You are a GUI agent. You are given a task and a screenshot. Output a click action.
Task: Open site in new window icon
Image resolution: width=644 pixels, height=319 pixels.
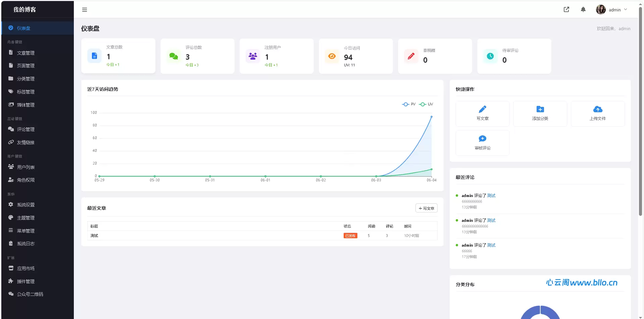pos(566,10)
